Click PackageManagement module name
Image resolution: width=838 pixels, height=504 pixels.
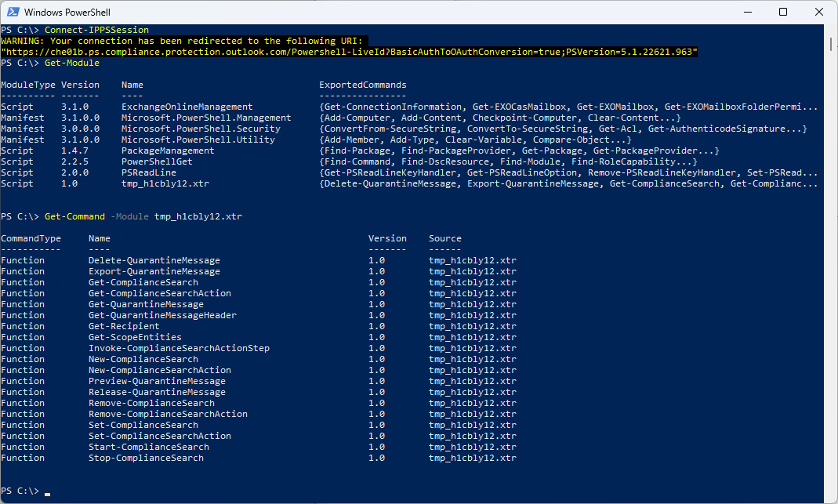point(168,150)
